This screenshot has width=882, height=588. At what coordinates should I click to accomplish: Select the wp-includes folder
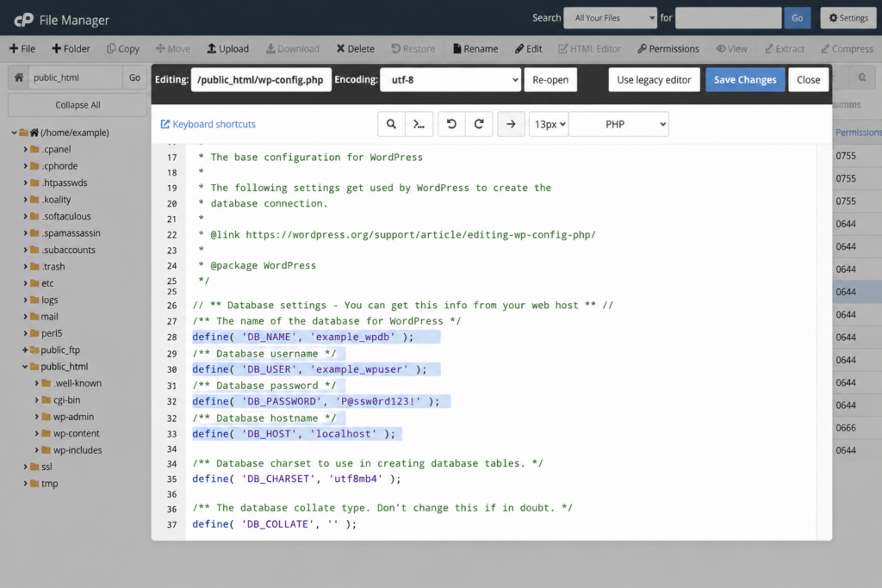pyautogui.click(x=78, y=450)
